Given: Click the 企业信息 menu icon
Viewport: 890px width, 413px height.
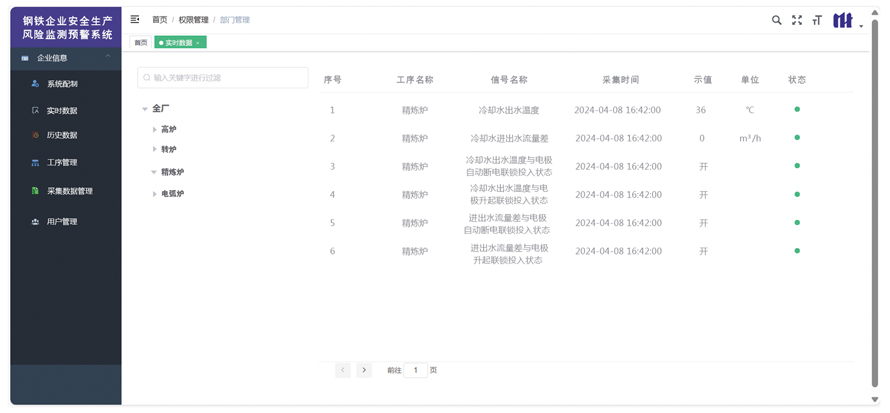Looking at the screenshot, I should pos(25,58).
